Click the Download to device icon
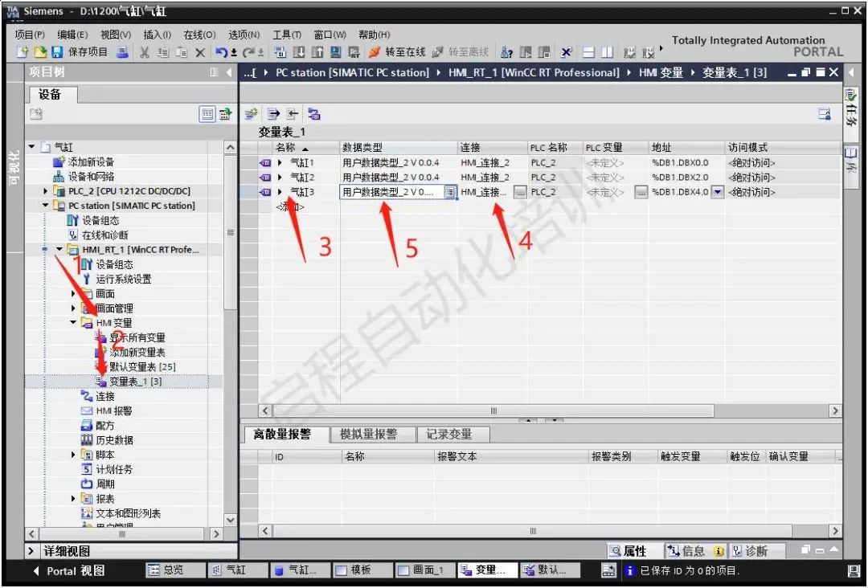Image resolution: width=868 pixels, height=588 pixels. (x=299, y=52)
